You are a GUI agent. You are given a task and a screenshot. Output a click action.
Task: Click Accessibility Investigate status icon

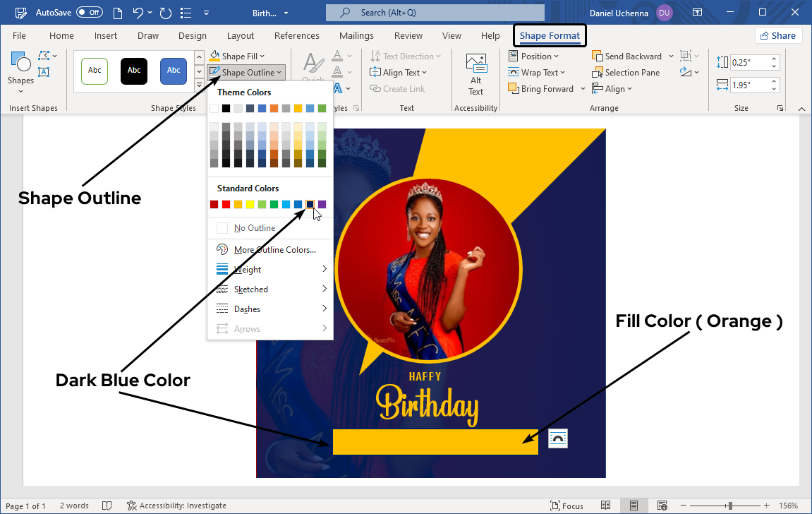pos(132,506)
